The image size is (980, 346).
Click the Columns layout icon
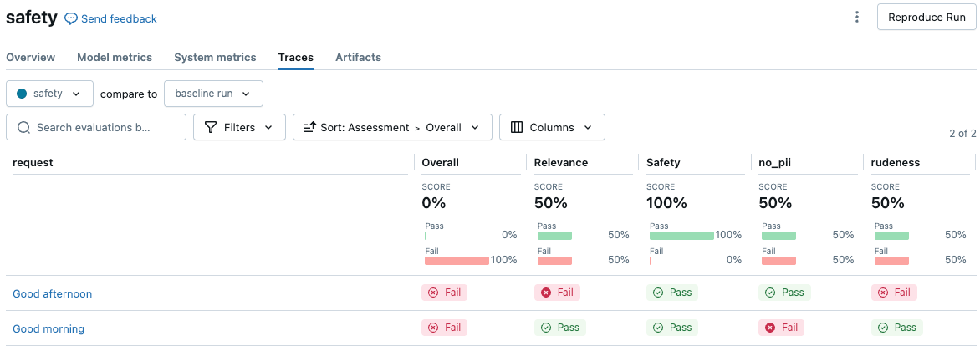point(516,127)
